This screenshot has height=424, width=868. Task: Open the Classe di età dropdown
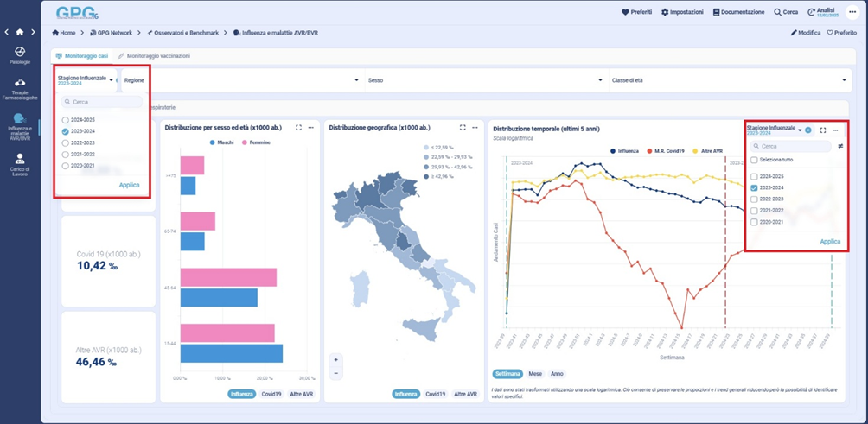[x=843, y=80]
